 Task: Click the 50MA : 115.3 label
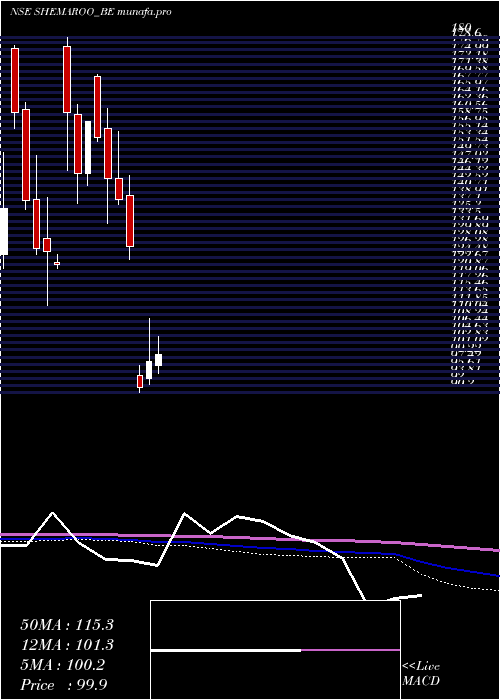tap(67, 625)
